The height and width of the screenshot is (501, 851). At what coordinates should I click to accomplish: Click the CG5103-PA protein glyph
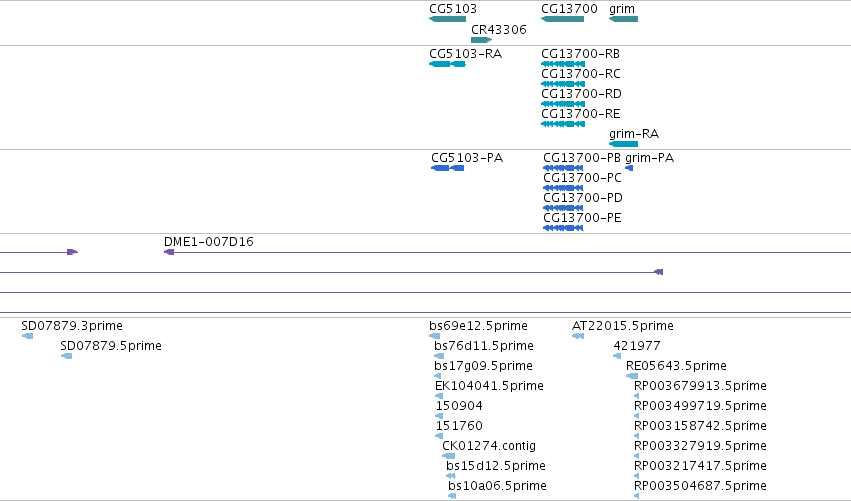[x=448, y=168]
